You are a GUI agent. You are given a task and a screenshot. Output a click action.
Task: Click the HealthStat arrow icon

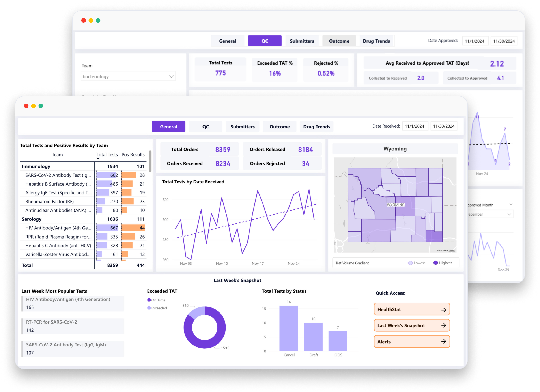tap(443, 310)
